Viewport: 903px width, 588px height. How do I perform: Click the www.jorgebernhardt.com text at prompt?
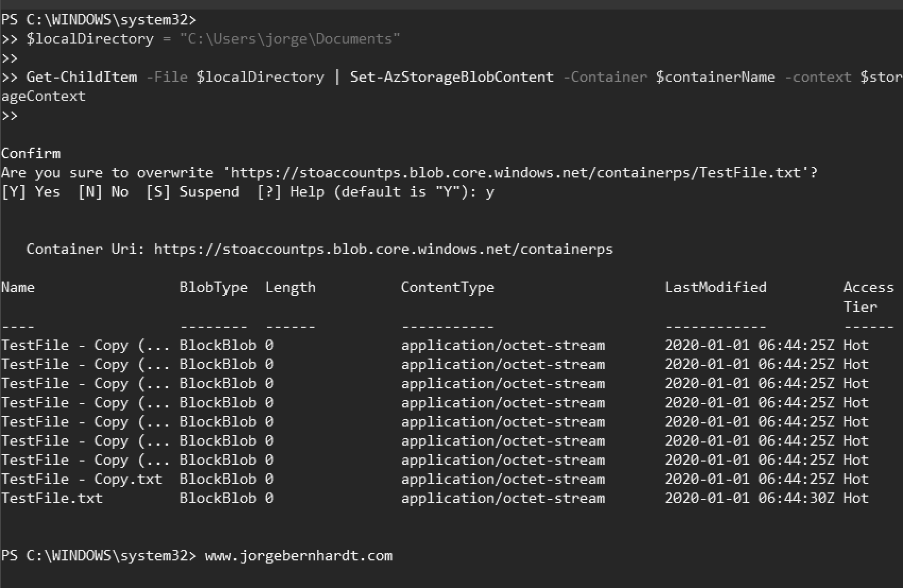click(x=299, y=556)
